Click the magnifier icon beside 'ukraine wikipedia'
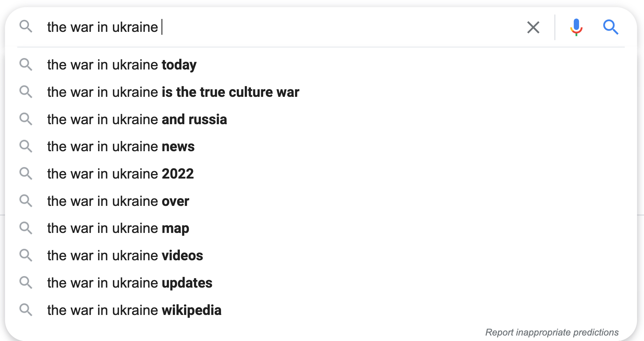The height and width of the screenshot is (341, 644). pos(26,310)
